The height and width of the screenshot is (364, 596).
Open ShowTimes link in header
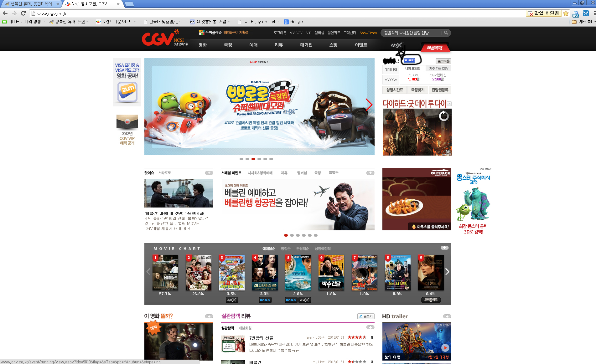point(368,33)
